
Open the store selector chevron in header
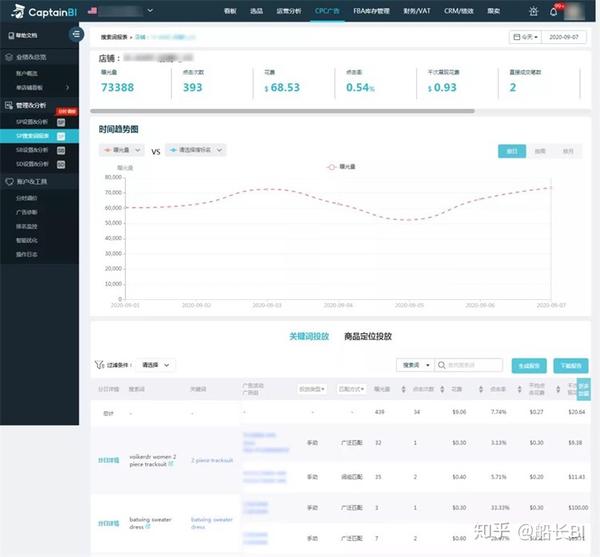point(150,11)
